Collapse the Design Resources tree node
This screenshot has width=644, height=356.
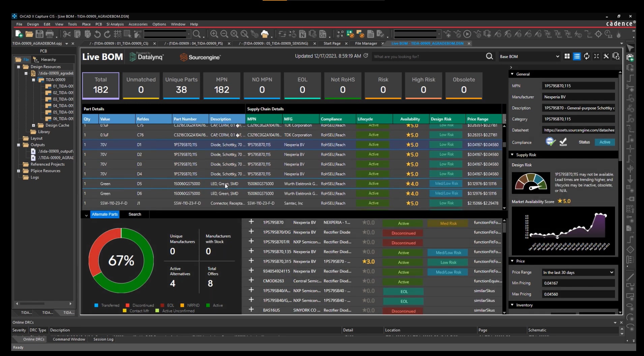tap(19, 67)
